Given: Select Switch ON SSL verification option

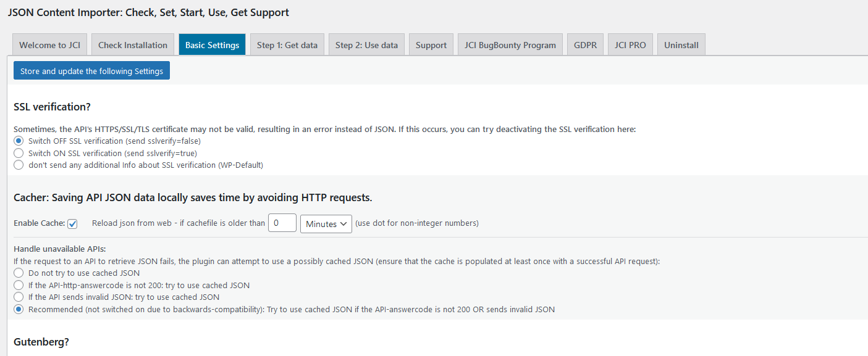Looking at the screenshot, I should pyautogui.click(x=19, y=153).
